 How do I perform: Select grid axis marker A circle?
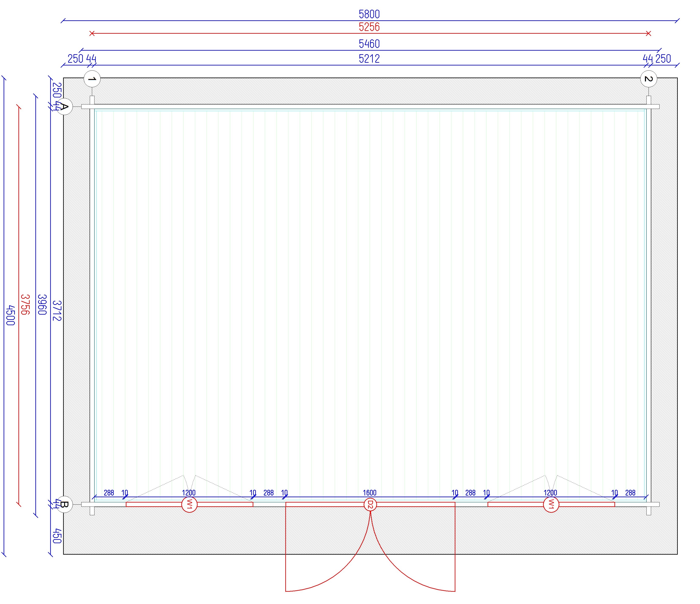(x=64, y=107)
